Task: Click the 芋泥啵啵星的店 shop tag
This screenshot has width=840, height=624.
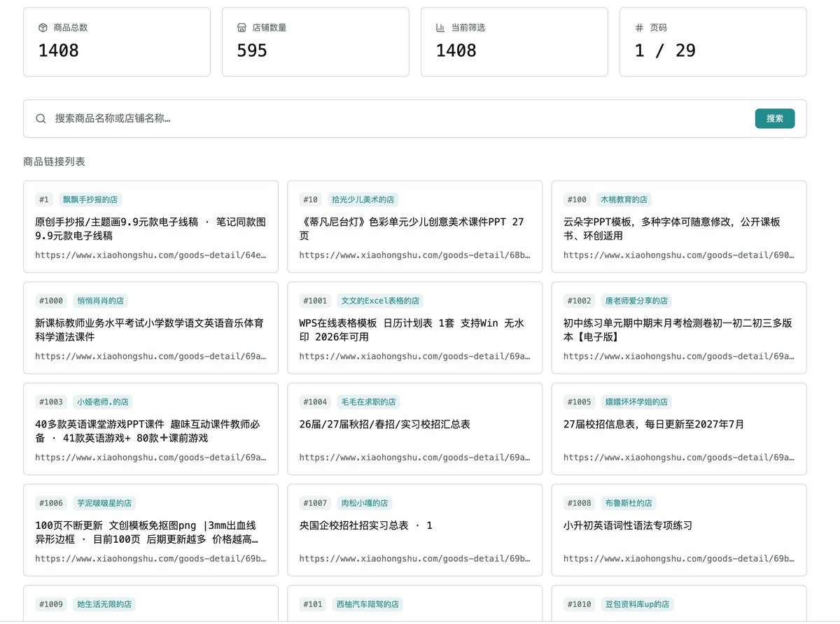Action: tap(104, 503)
